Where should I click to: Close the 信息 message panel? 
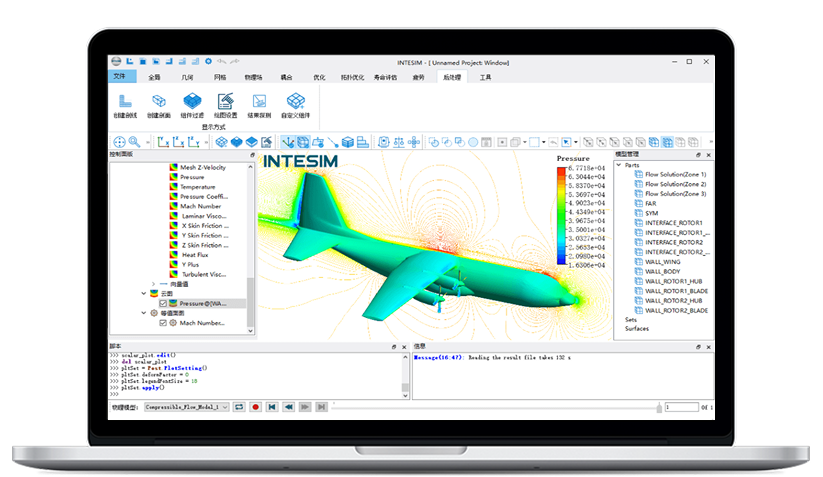click(x=709, y=347)
